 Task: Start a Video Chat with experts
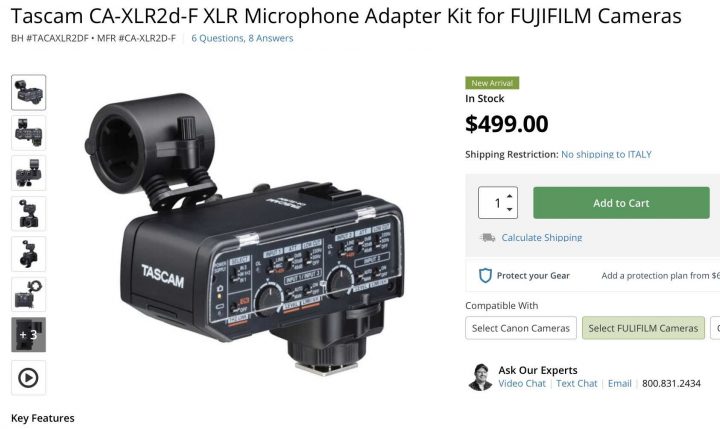(x=522, y=384)
